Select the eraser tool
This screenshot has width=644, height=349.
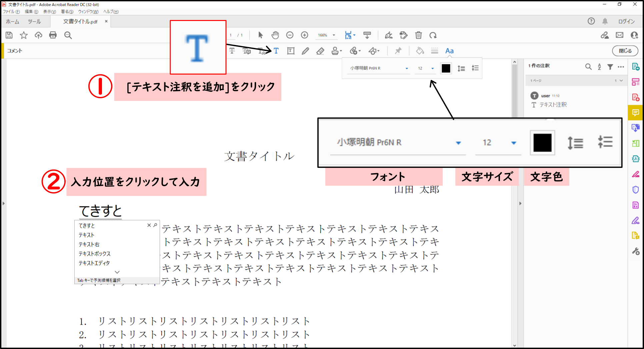point(320,51)
